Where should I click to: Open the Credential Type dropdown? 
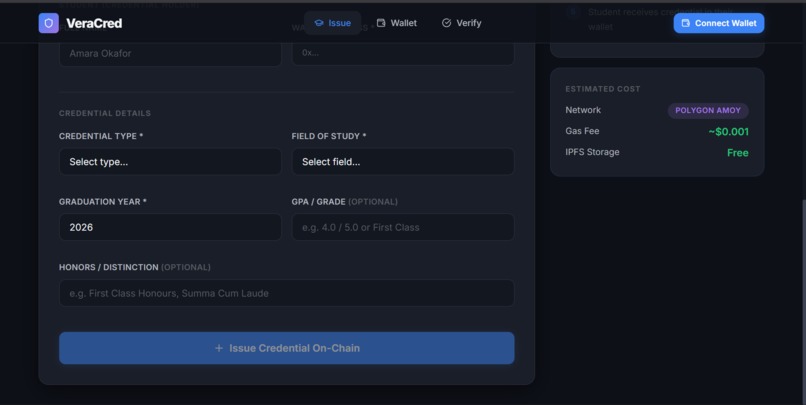pos(170,161)
